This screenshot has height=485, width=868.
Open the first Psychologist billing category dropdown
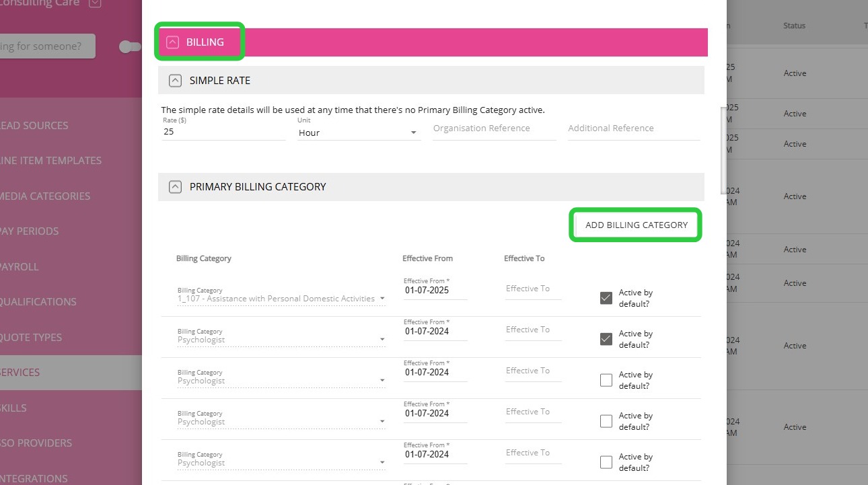[x=281, y=340]
